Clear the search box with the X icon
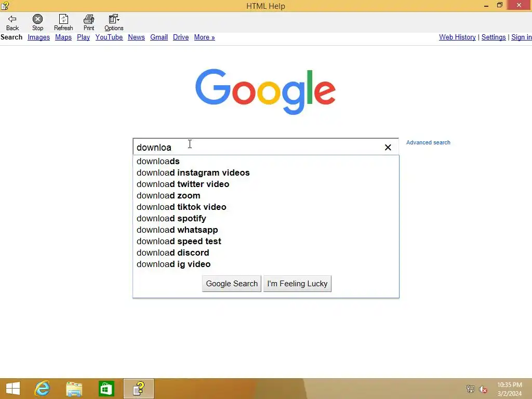Image resolution: width=532 pixels, height=399 pixels. pos(388,147)
